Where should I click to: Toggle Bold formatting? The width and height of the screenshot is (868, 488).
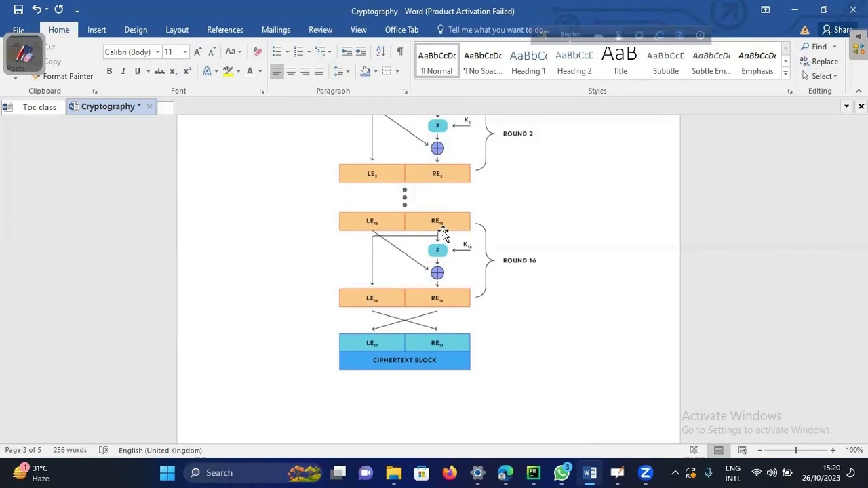tap(109, 71)
